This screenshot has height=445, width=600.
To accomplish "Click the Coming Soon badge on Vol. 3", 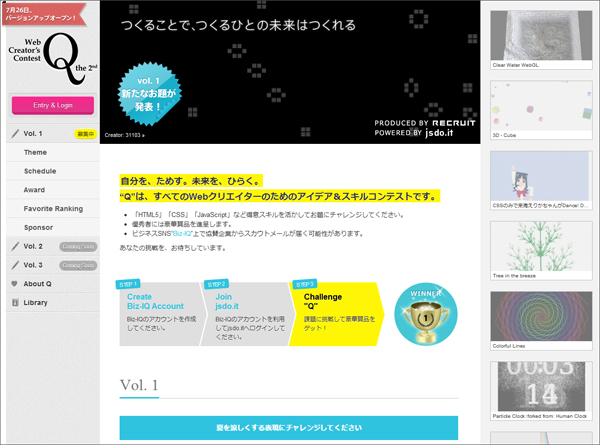I will click(x=78, y=266).
